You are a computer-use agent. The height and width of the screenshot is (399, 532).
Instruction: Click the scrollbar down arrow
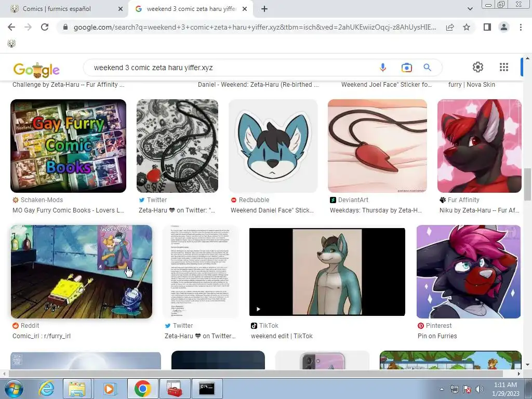[x=527, y=365]
